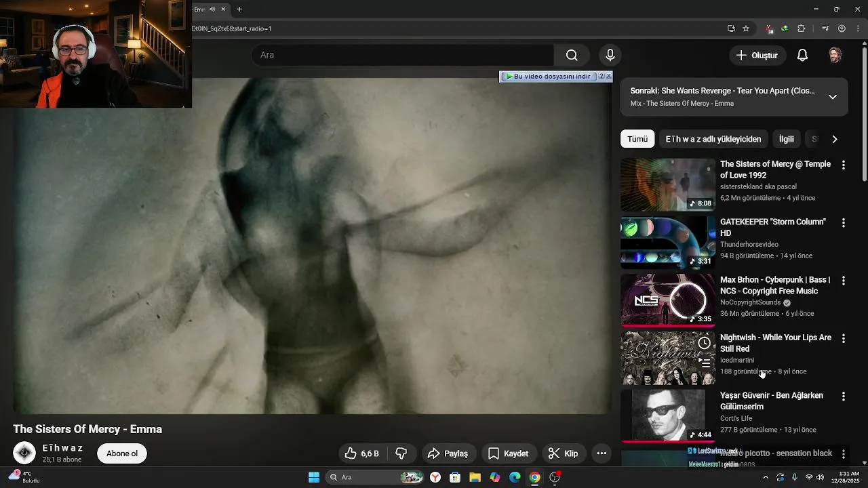868x488 pixels.
Task: Open Chrome extensions puzzle icon
Action: tap(802, 28)
